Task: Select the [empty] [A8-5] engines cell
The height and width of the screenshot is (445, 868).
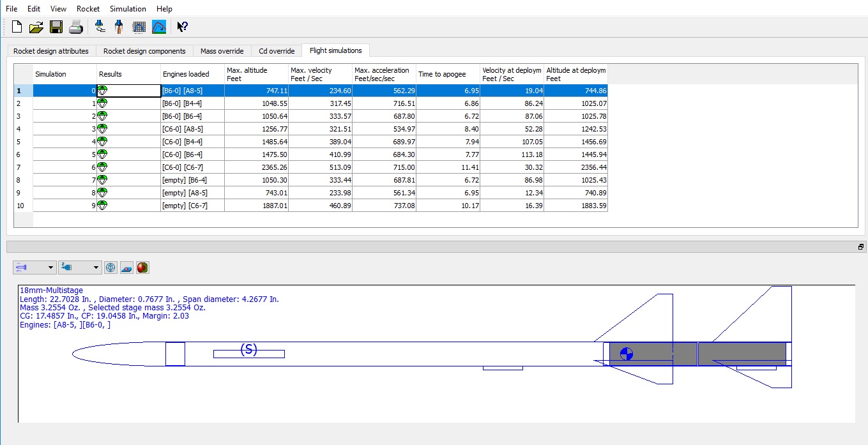Action: 192,193
